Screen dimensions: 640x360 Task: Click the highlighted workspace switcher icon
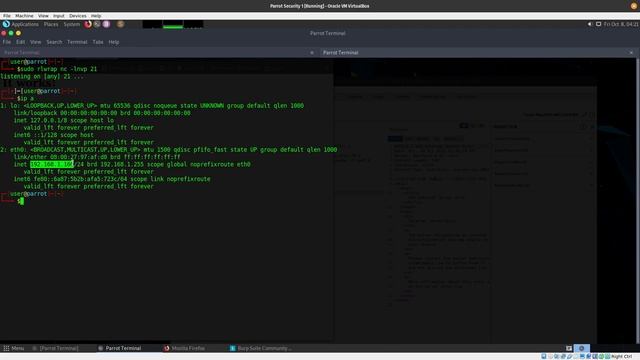coord(581,348)
